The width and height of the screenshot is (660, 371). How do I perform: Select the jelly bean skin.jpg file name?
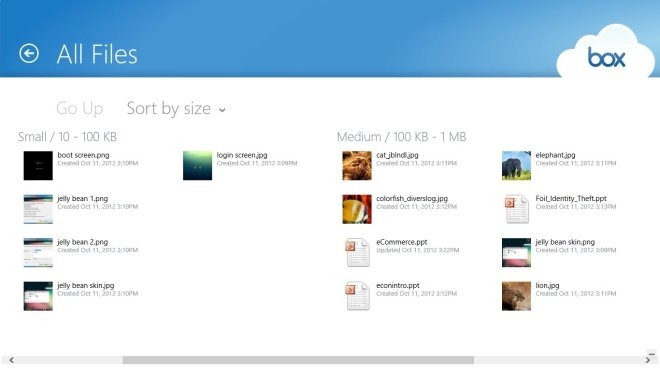pyautogui.click(x=86, y=286)
